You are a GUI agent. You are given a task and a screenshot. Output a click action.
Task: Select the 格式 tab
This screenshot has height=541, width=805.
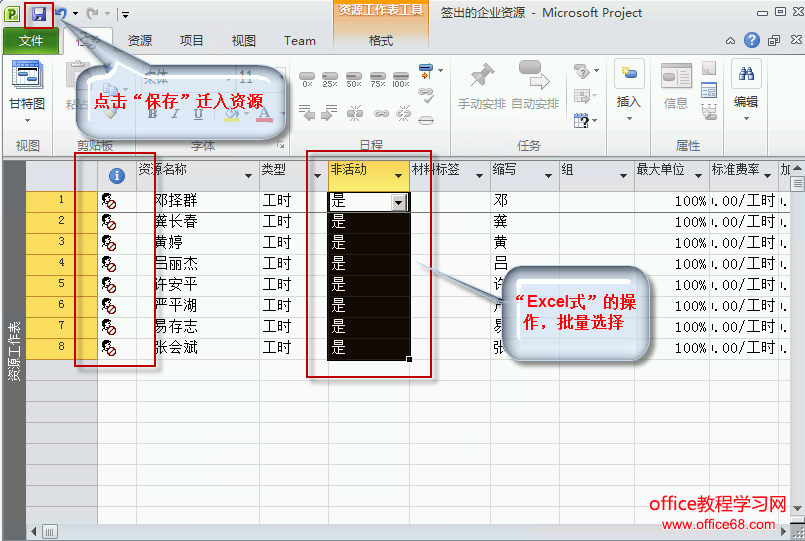coord(381,41)
